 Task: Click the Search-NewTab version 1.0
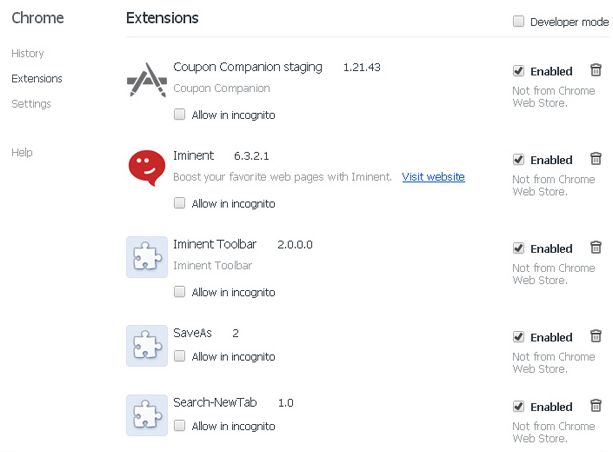285,403
